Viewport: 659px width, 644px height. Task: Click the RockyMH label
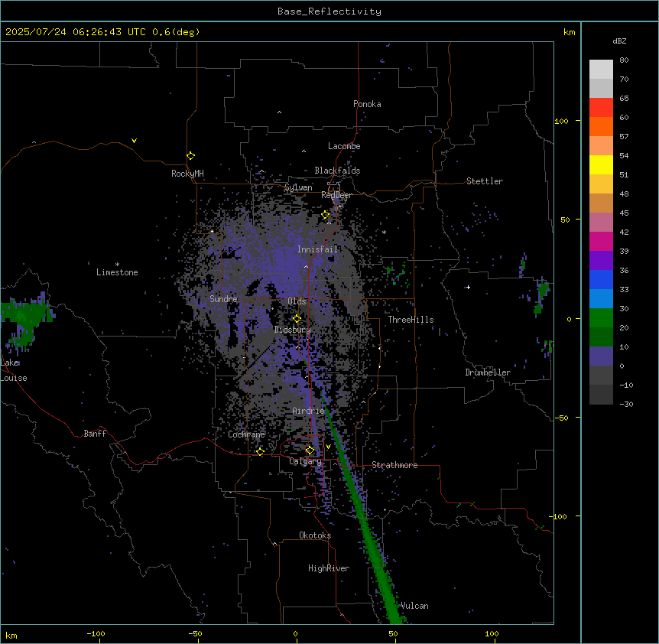click(187, 174)
